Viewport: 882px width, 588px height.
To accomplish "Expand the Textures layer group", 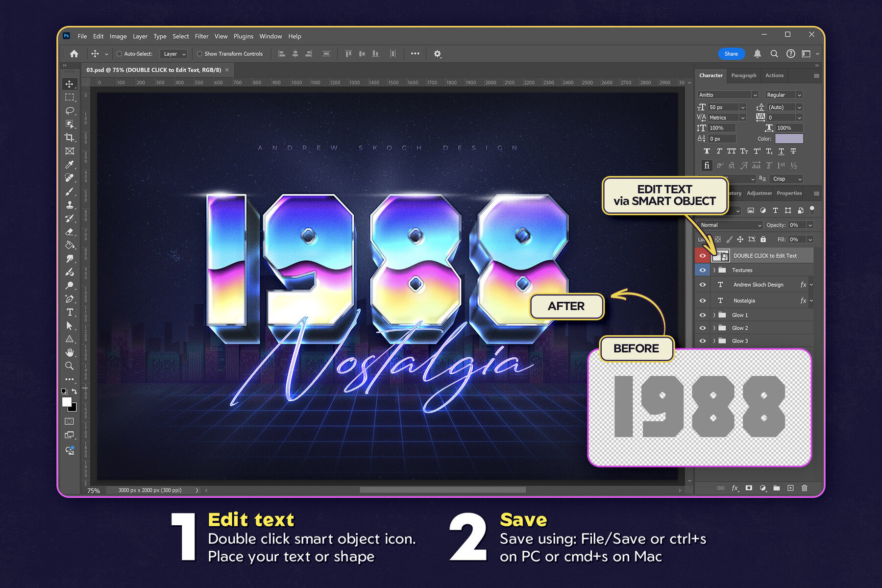I will click(714, 270).
